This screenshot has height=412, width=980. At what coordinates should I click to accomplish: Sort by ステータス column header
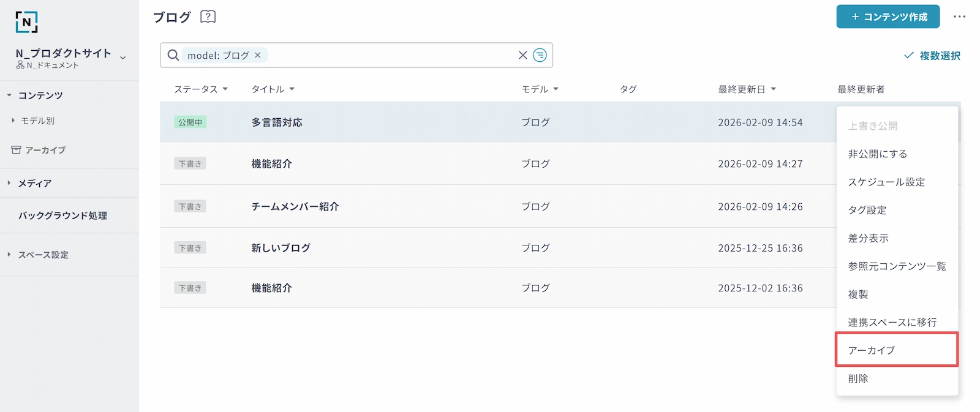pyautogui.click(x=200, y=89)
